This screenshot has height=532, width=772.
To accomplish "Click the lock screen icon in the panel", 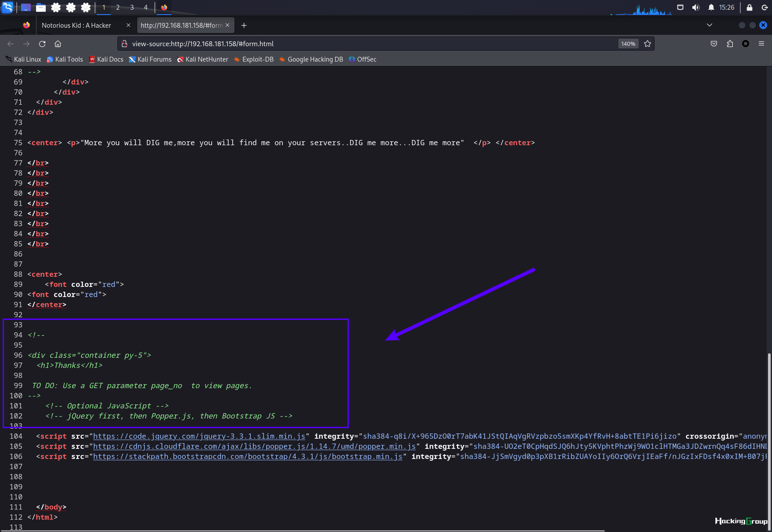I will pyautogui.click(x=750, y=7).
